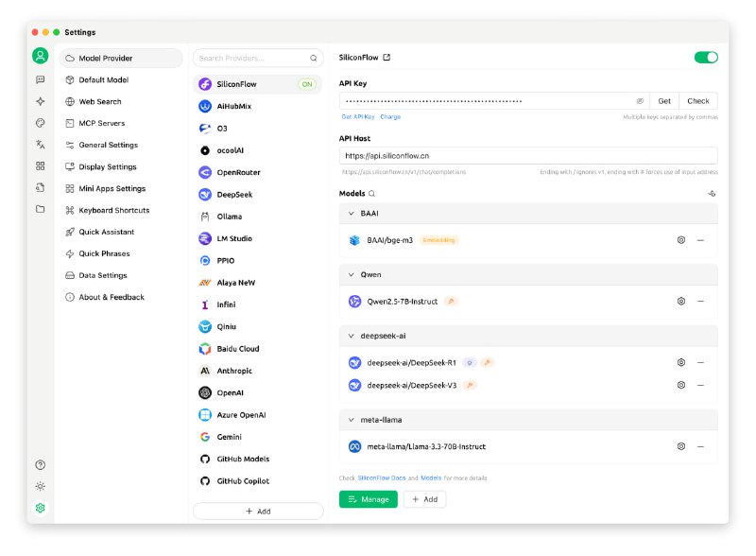This screenshot has width=756, height=556.
Task: Open Web Search settings
Action: pyautogui.click(x=121, y=102)
